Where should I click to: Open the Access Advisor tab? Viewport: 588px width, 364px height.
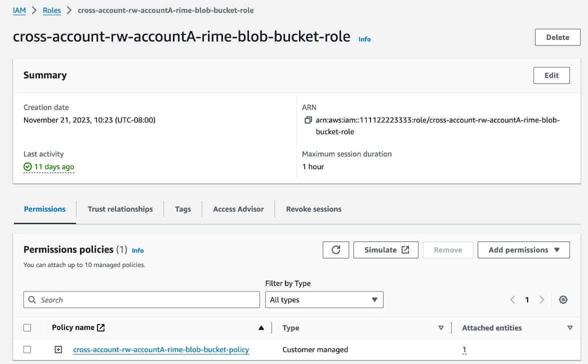tap(238, 209)
